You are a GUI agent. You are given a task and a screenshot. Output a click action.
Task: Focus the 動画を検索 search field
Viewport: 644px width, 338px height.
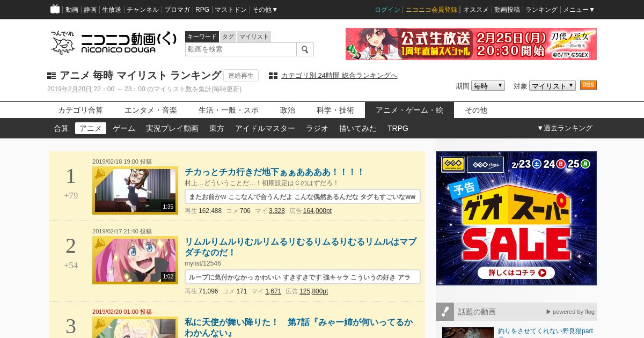click(241, 49)
